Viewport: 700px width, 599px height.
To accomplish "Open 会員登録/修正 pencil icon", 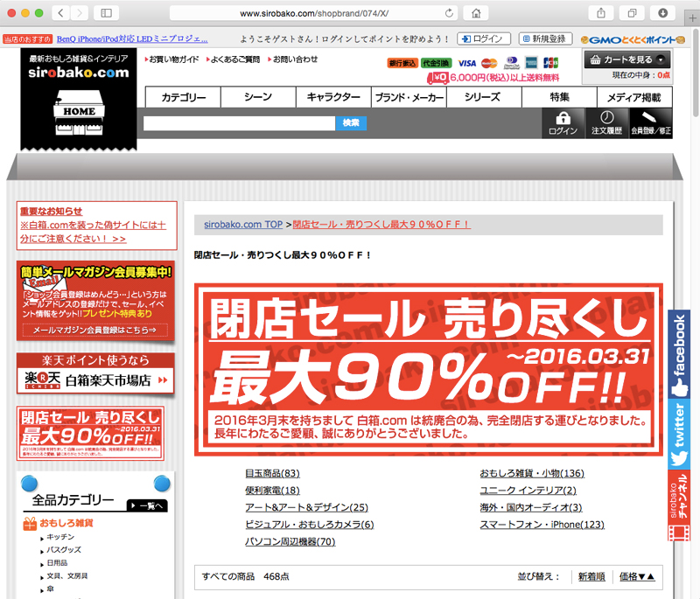I will coord(650,123).
